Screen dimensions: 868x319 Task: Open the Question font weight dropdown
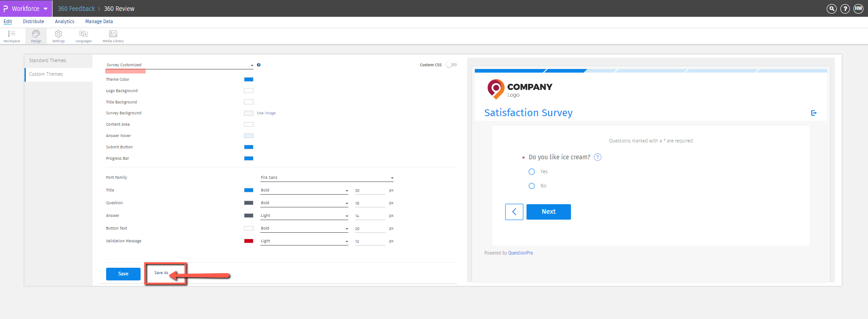click(x=304, y=203)
